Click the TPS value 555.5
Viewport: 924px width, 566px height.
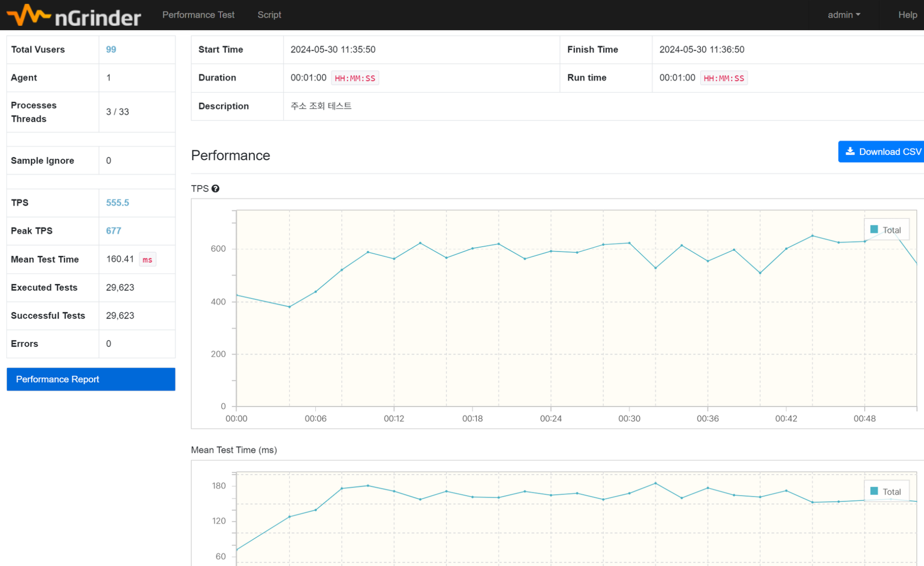click(x=117, y=202)
